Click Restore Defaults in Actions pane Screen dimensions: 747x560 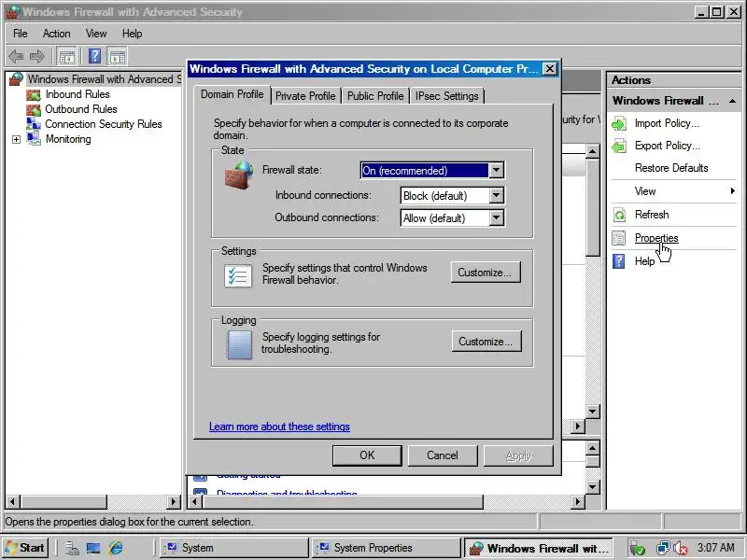(x=671, y=168)
